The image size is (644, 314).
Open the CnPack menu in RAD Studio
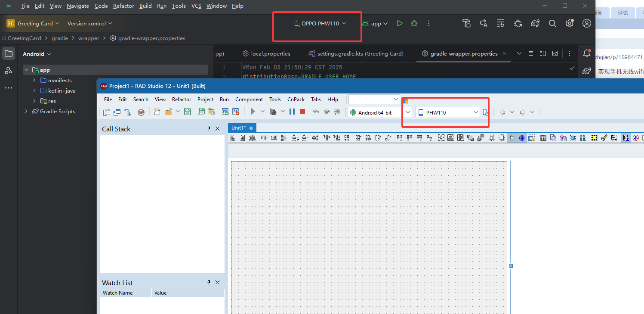(296, 99)
